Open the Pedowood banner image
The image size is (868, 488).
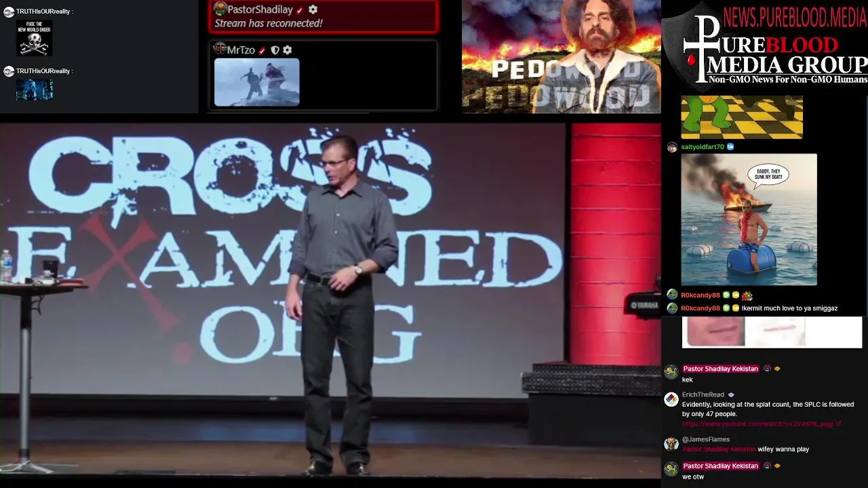tap(561, 56)
